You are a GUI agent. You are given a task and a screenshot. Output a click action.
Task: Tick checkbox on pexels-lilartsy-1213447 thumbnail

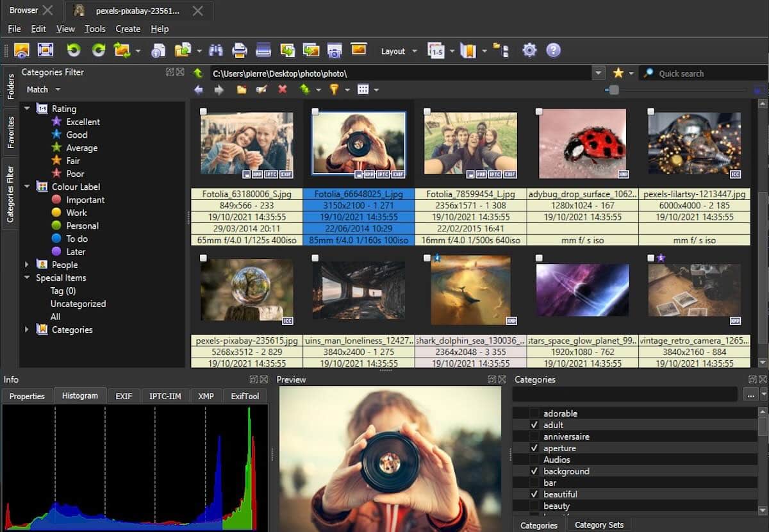coord(651,112)
